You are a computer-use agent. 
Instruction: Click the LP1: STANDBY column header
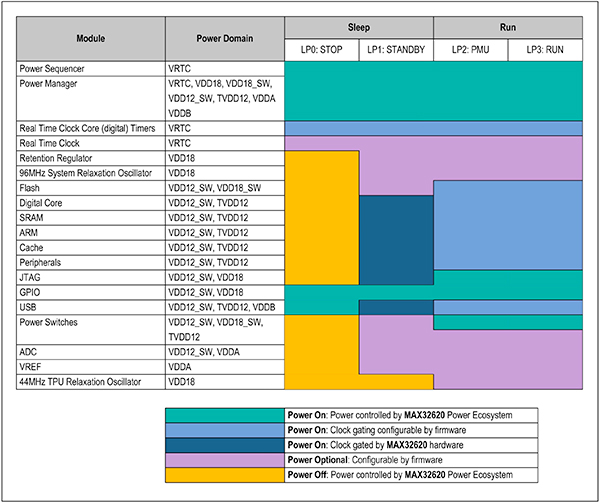396,50
